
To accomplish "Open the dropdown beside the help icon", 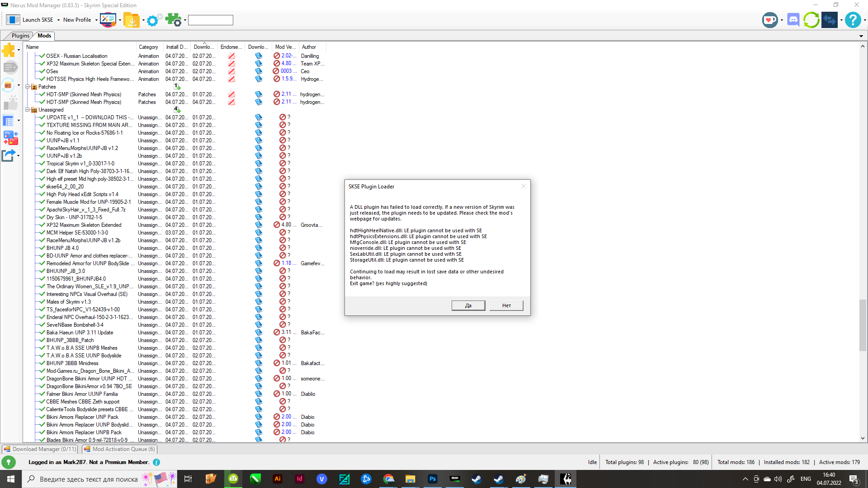I will [864, 20].
